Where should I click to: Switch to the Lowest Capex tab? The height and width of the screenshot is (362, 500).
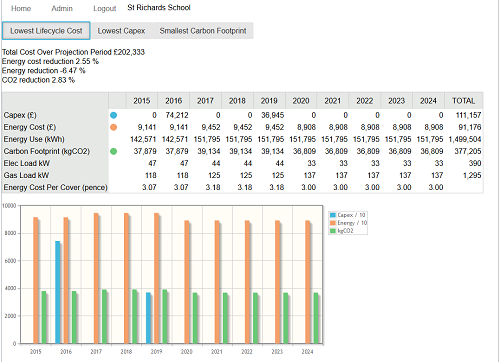(x=121, y=31)
